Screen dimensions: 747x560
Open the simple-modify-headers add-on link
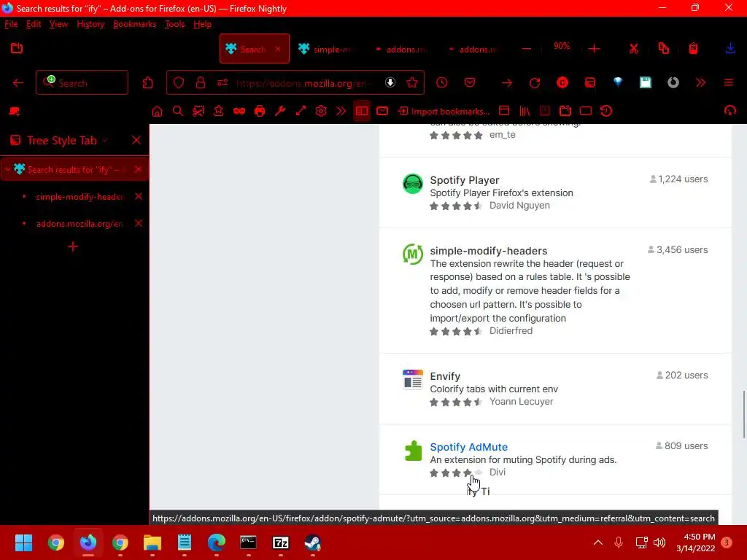(x=488, y=251)
